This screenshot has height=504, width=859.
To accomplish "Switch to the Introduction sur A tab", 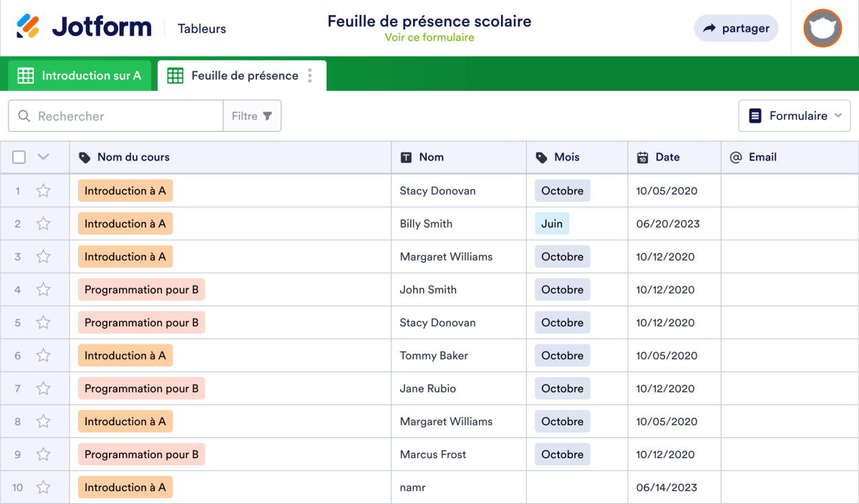I will tap(79, 75).
